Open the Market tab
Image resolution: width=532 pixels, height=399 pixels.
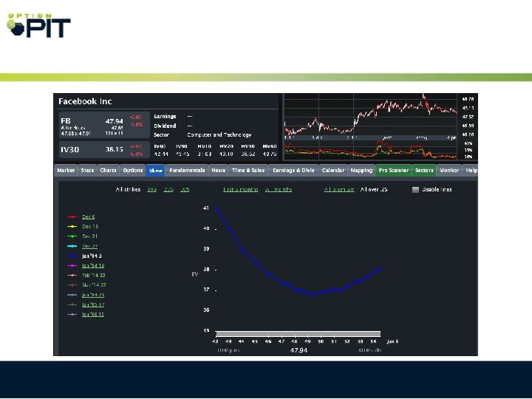click(x=66, y=171)
